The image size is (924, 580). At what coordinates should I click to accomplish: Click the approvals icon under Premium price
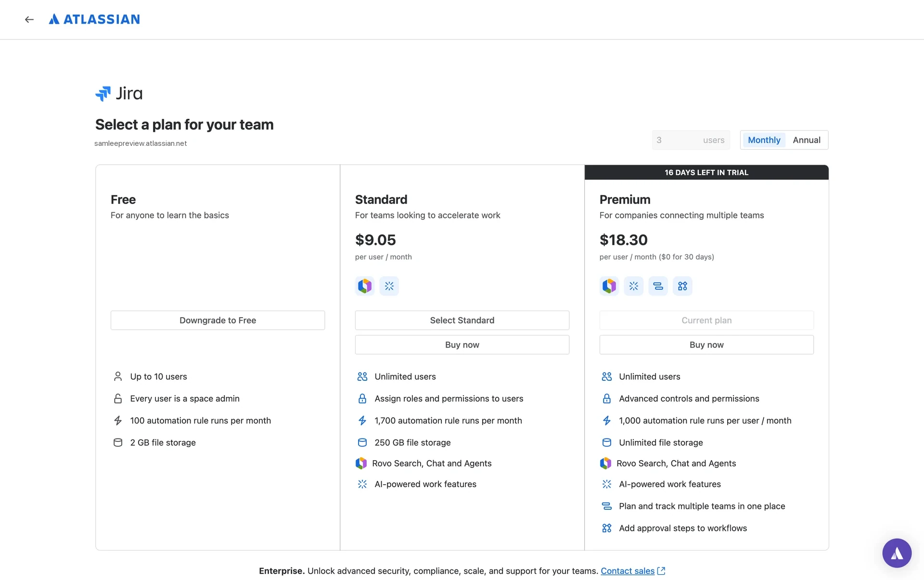(x=682, y=286)
